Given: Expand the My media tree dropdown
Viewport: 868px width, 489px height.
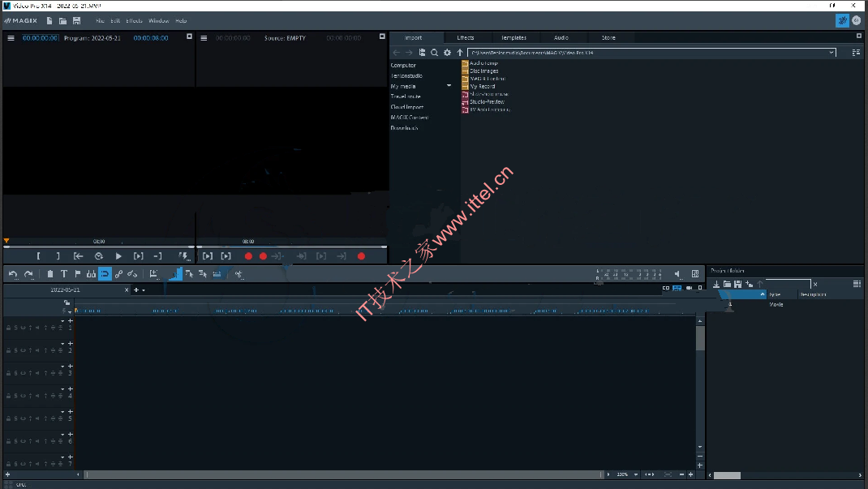Looking at the screenshot, I should [449, 86].
